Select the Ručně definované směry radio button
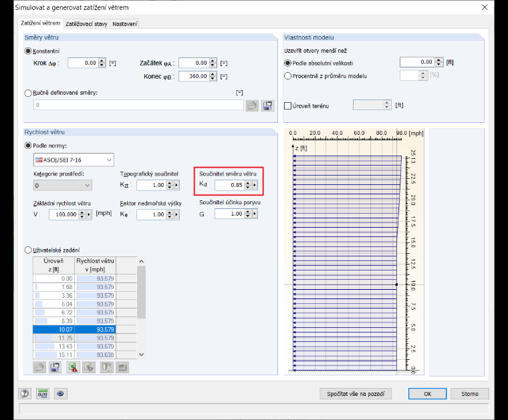 click(x=28, y=93)
